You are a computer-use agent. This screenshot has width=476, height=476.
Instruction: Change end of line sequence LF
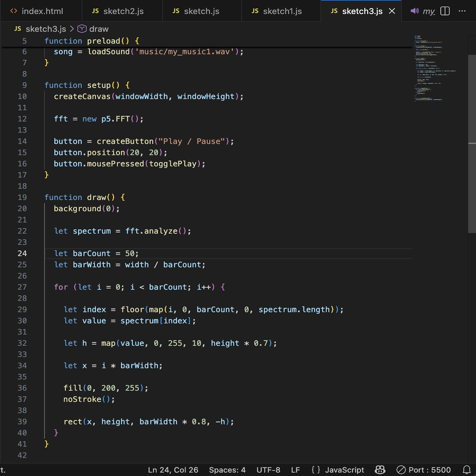[x=295, y=470]
